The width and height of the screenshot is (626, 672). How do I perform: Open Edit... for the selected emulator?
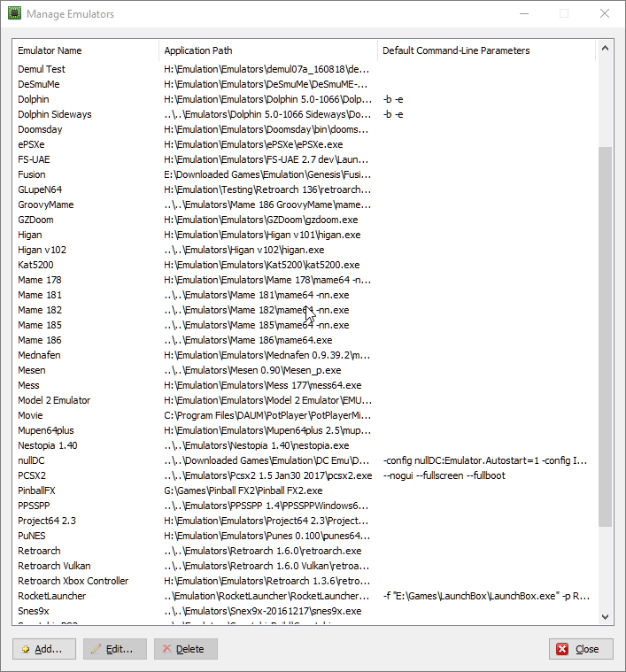coord(115,649)
